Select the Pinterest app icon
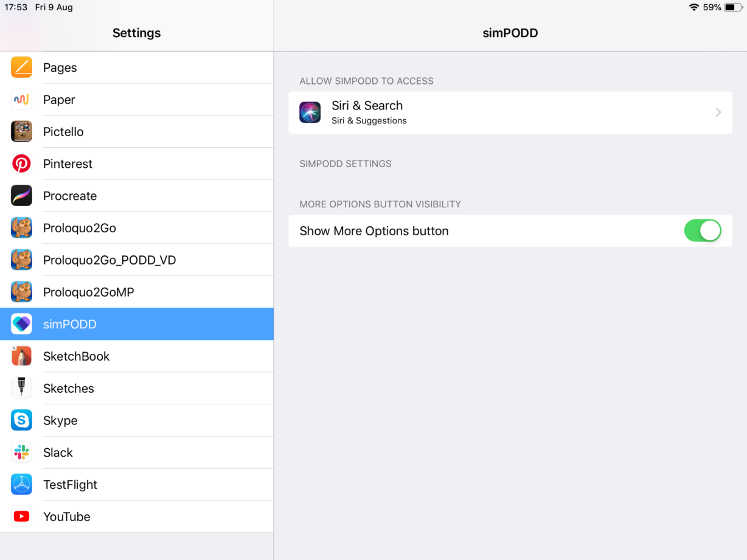The width and height of the screenshot is (747, 560). pos(21,164)
